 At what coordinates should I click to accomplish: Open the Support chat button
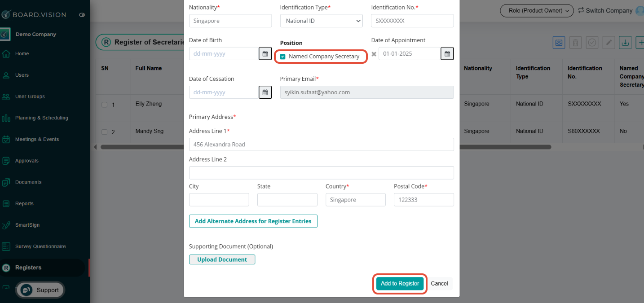click(40, 290)
